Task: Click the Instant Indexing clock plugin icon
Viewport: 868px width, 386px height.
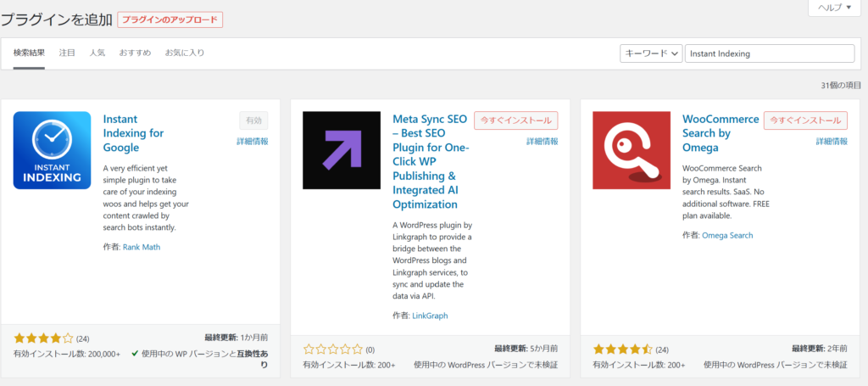Action: click(52, 150)
